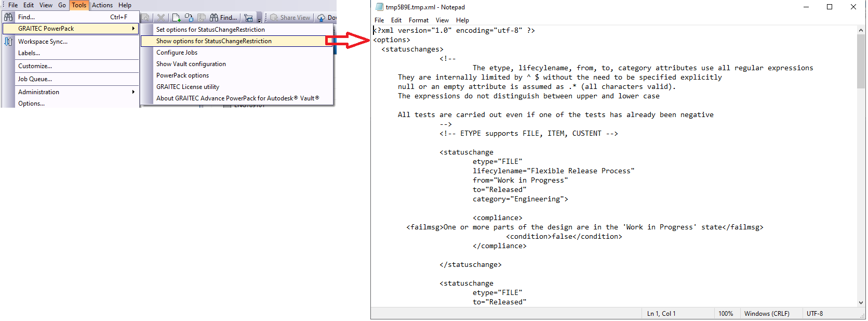Open the Vault Go menu

point(62,5)
